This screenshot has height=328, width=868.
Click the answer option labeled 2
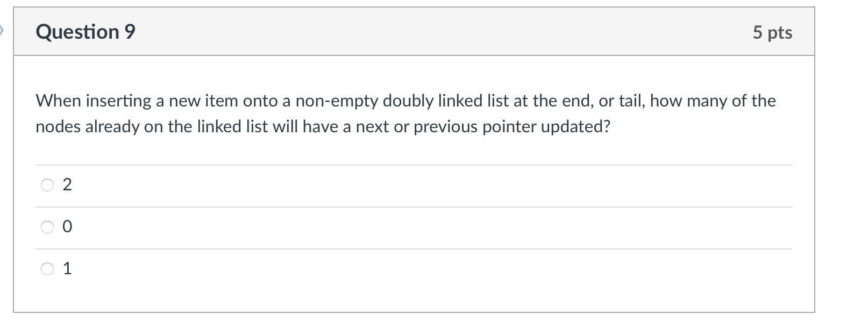click(68, 185)
